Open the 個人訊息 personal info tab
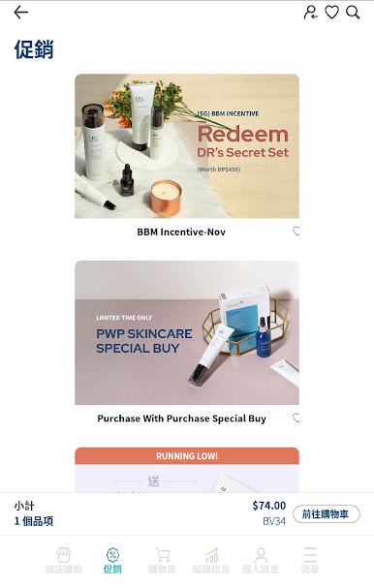This screenshot has width=374, height=588. [261, 561]
